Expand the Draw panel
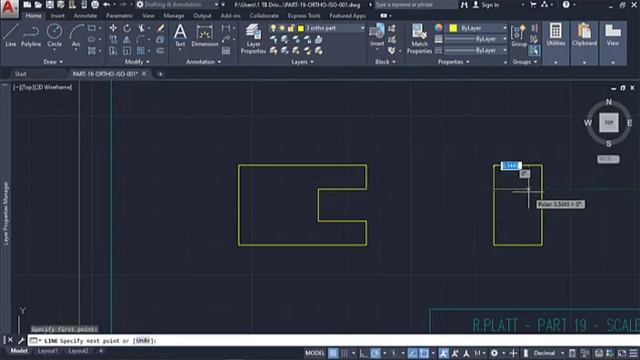Viewport: 640px width, 360px height. (53, 62)
